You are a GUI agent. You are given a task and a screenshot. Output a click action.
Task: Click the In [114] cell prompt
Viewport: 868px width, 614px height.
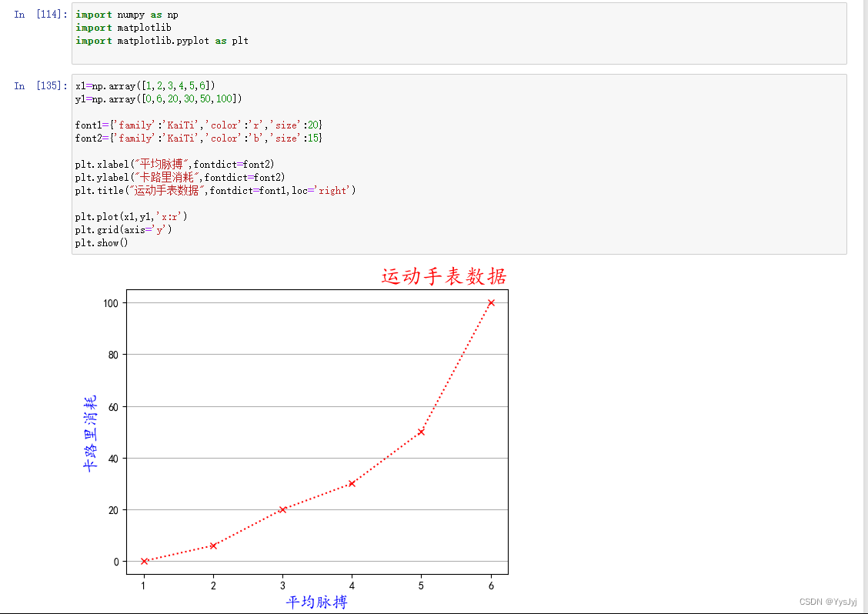[x=41, y=15]
